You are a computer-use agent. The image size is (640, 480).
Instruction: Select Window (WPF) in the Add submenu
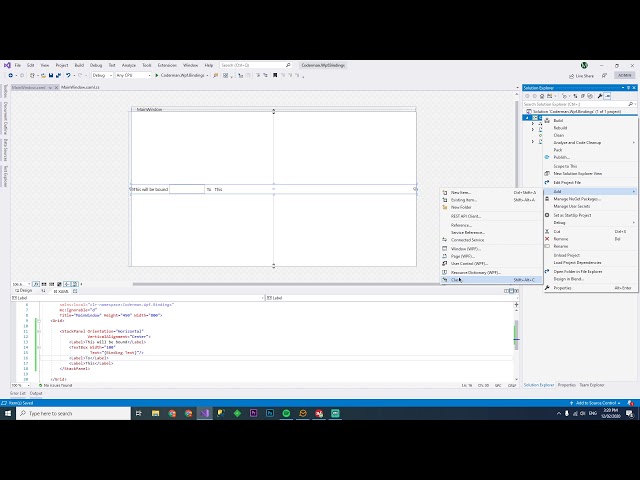tap(491, 249)
